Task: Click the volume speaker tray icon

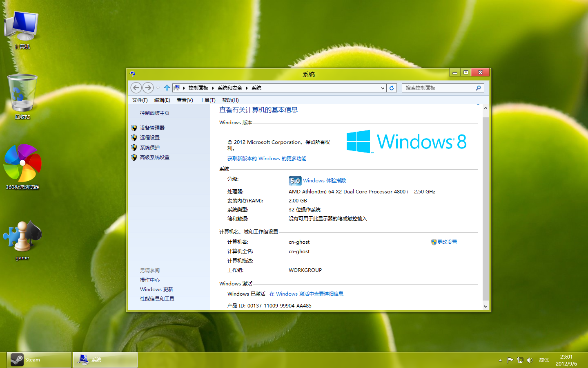Action: tap(530, 360)
